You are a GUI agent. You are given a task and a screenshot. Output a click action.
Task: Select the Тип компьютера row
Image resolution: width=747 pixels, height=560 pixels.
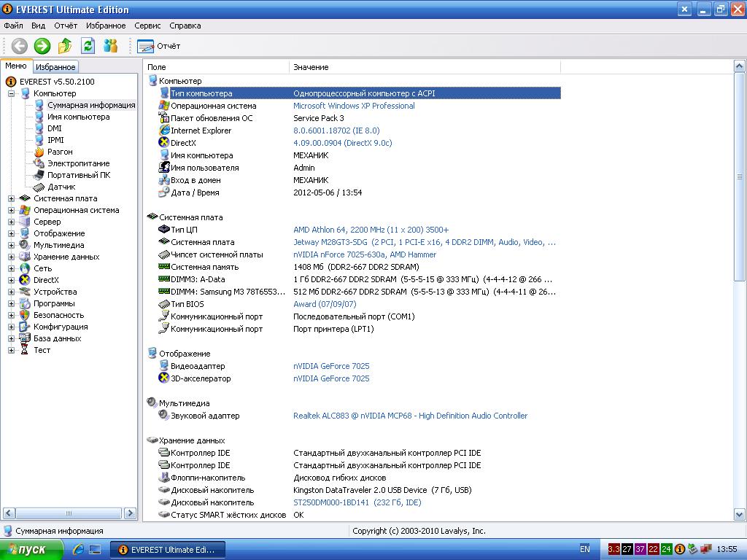(x=360, y=93)
